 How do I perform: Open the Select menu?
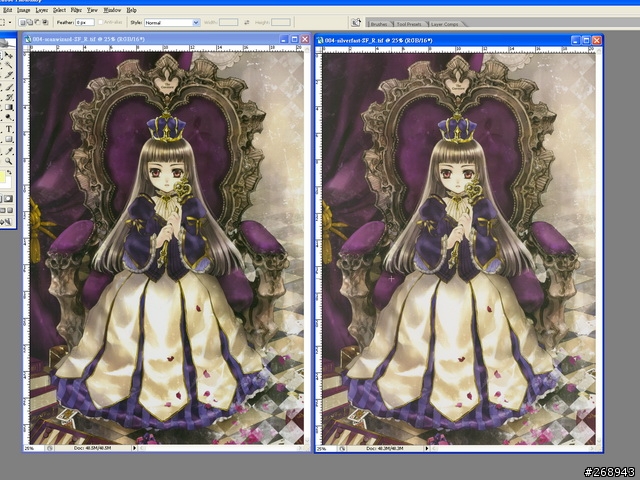[59, 10]
